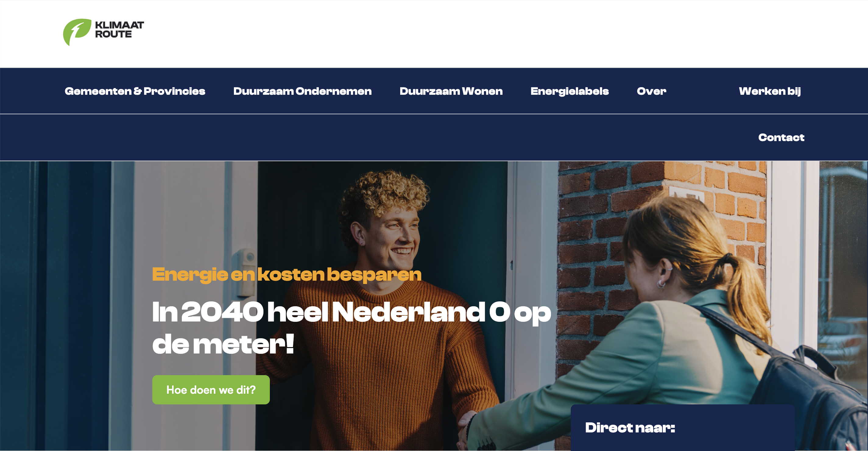This screenshot has width=868, height=451.
Task: Navigate to the Contact page
Action: point(781,137)
